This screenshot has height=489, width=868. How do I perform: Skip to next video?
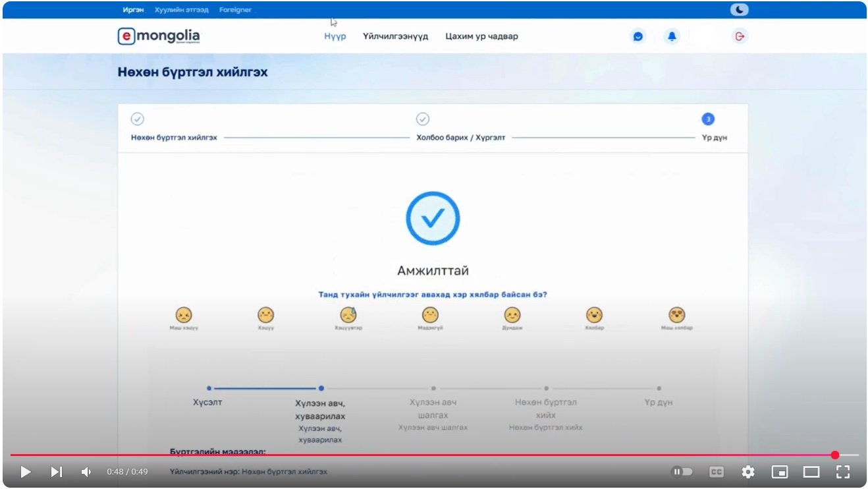57,472
